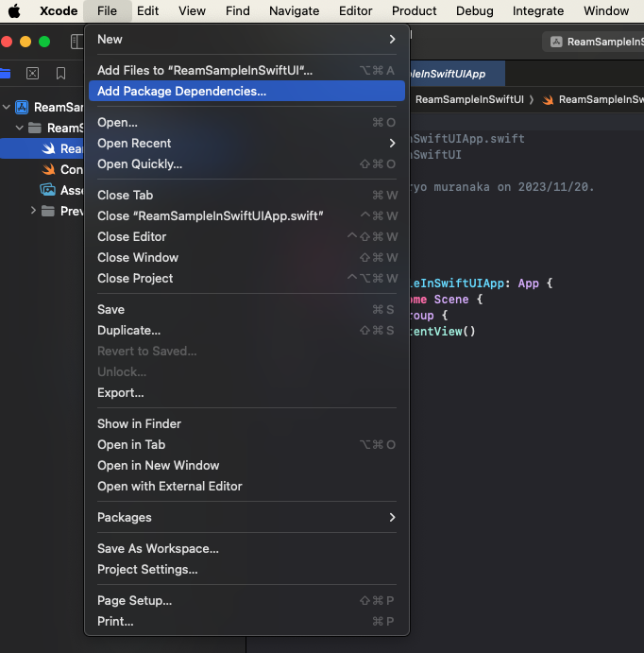Show the Project navigator folder icon
The width and height of the screenshot is (644, 653).
point(5,73)
